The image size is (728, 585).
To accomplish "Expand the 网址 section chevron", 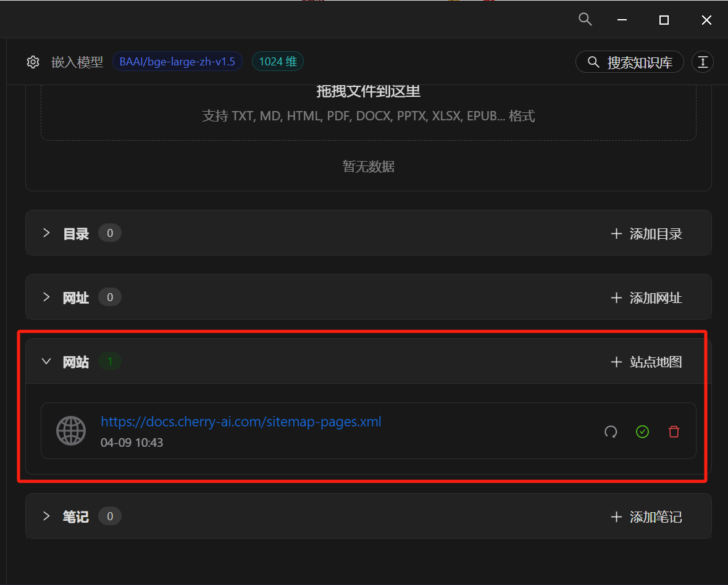I will tap(46, 297).
